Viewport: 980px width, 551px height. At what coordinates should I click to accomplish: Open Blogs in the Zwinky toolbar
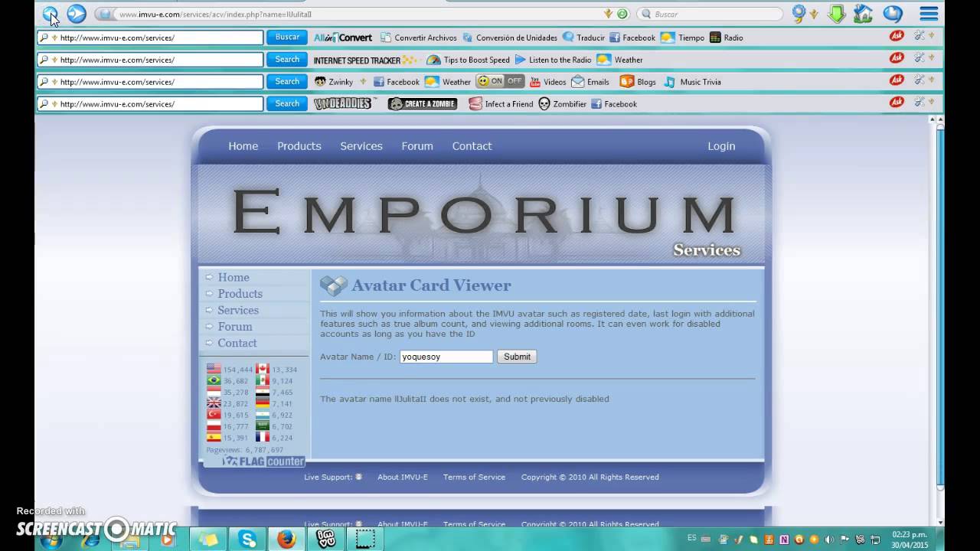[x=638, y=82]
